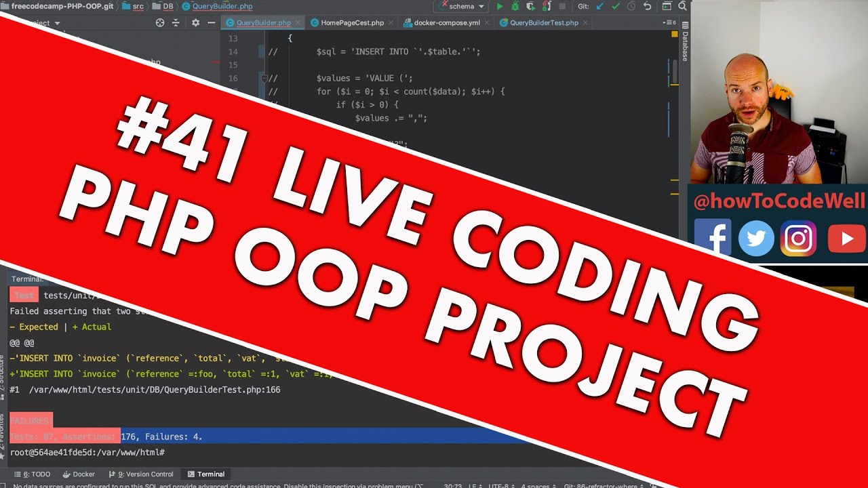The image size is (868, 488).
Task: Select the Terminal tool window tab
Action: click(x=205, y=474)
